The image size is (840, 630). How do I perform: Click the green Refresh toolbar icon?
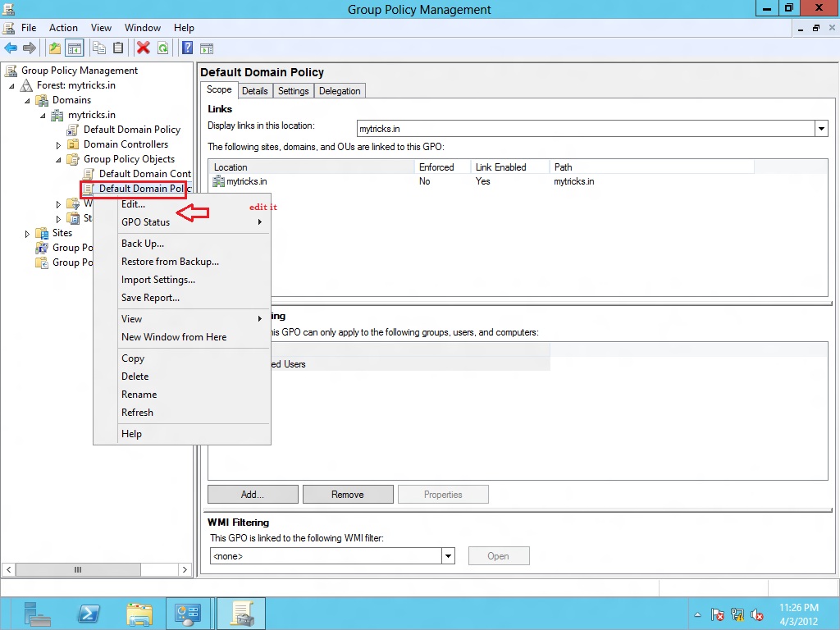tap(162, 48)
